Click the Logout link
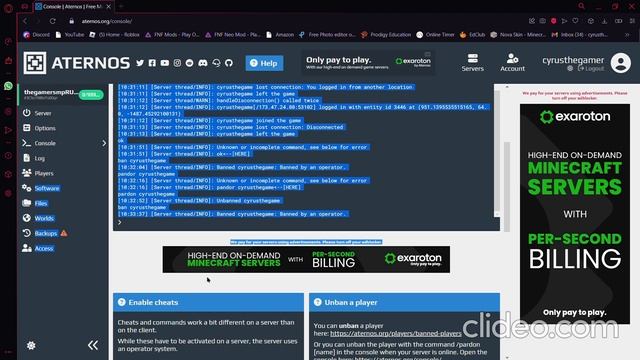The width and height of the screenshot is (640, 360). tap(591, 69)
